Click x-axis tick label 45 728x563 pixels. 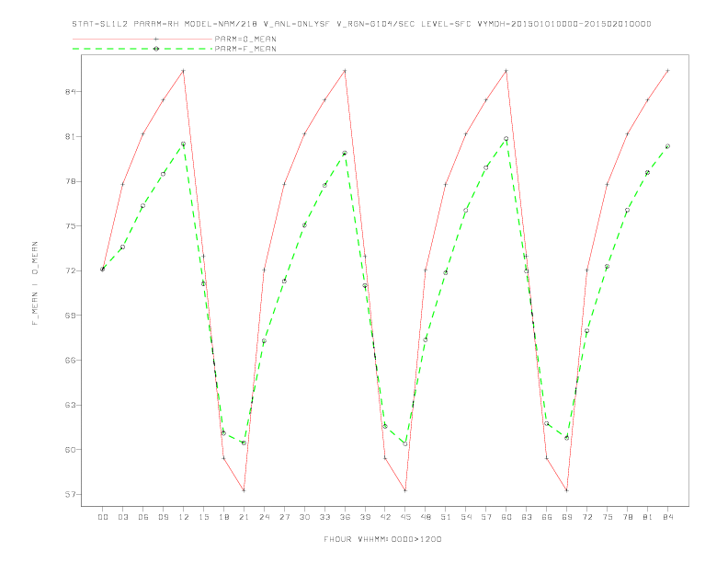[x=405, y=517]
